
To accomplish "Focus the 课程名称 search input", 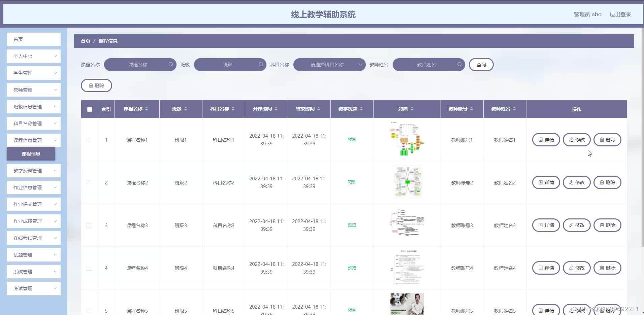I will coord(140,64).
